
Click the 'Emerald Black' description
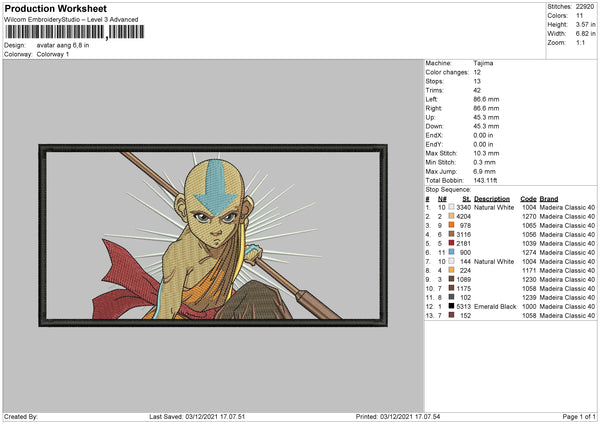[495, 307]
